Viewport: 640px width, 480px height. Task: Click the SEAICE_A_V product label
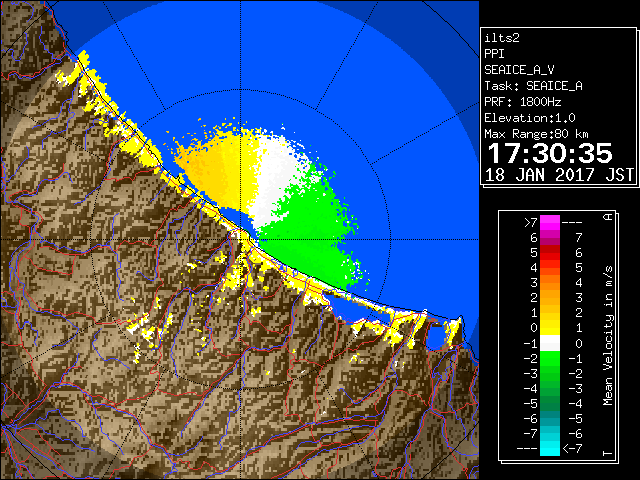[x=519, y=70]
